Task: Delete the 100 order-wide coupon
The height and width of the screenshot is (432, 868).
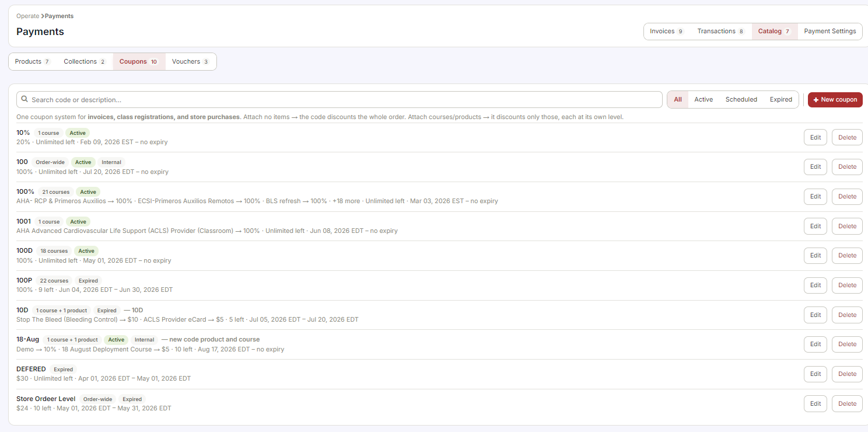Action: point(847,167)
